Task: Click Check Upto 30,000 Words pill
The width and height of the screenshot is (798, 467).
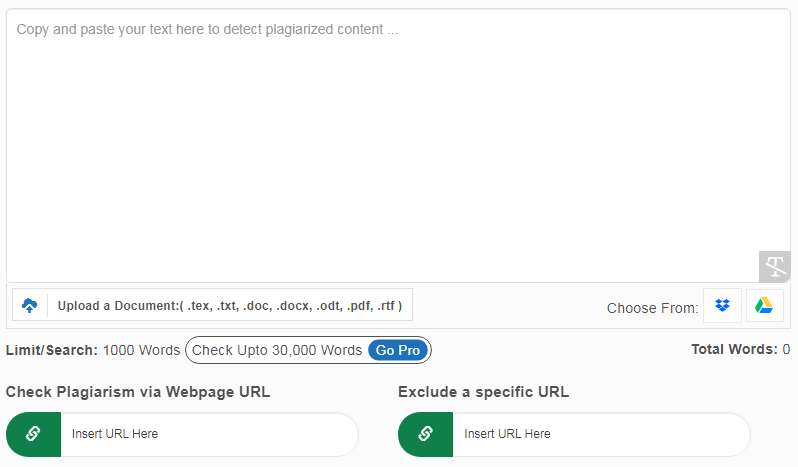Action: click(x=308, y=351)
